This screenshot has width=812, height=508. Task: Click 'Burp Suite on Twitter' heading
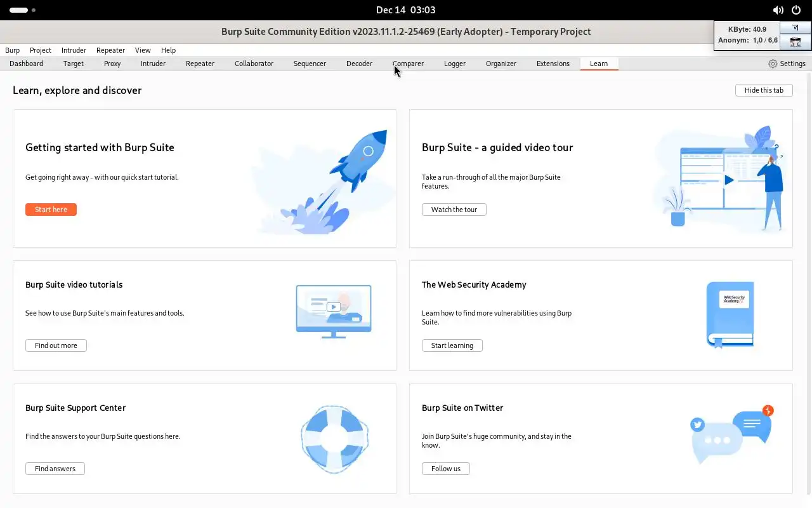pos(462,408)
